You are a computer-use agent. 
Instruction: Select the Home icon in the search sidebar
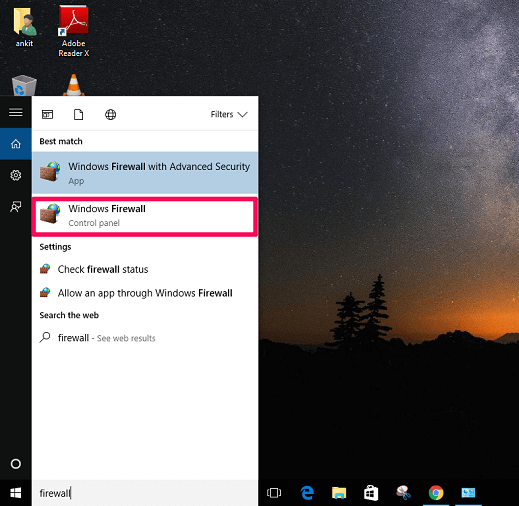tap(16, 144)
